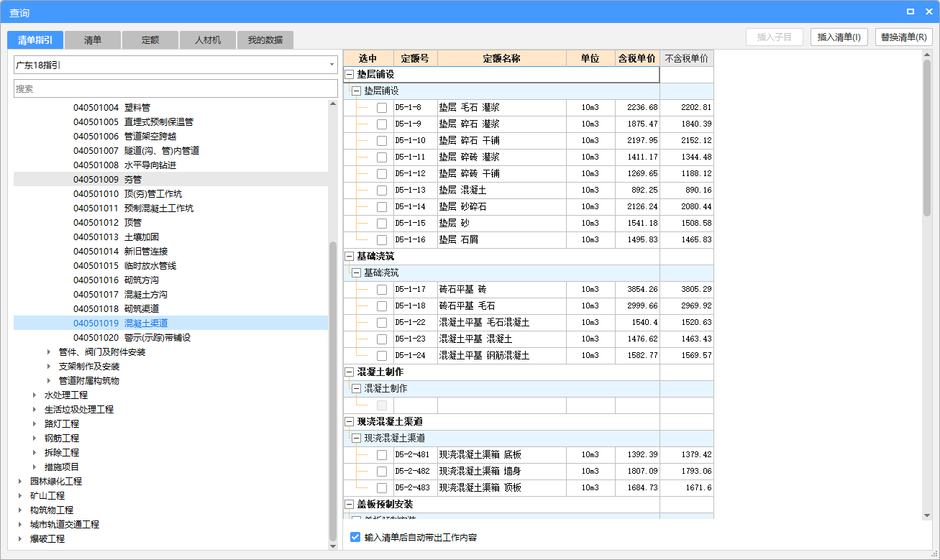The width and height of the screenshot is (940, 560).
Task: Click the 插入子目 button
Action: (775, 37)
